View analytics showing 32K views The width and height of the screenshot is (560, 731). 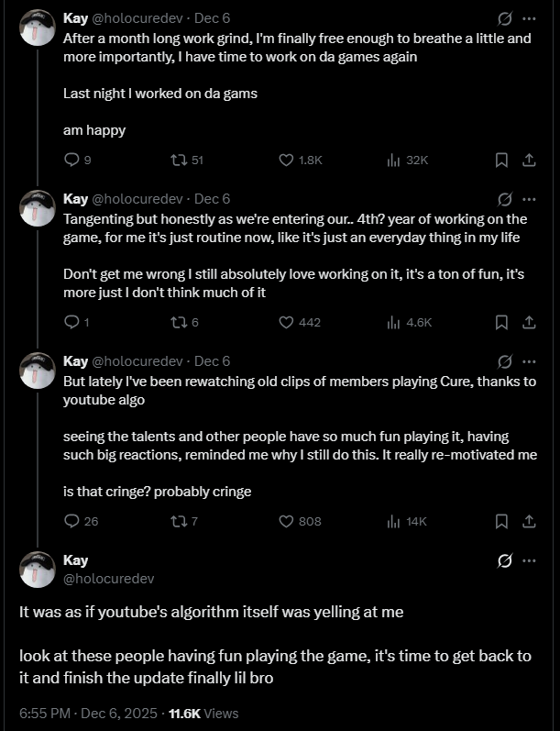point(394,160)
